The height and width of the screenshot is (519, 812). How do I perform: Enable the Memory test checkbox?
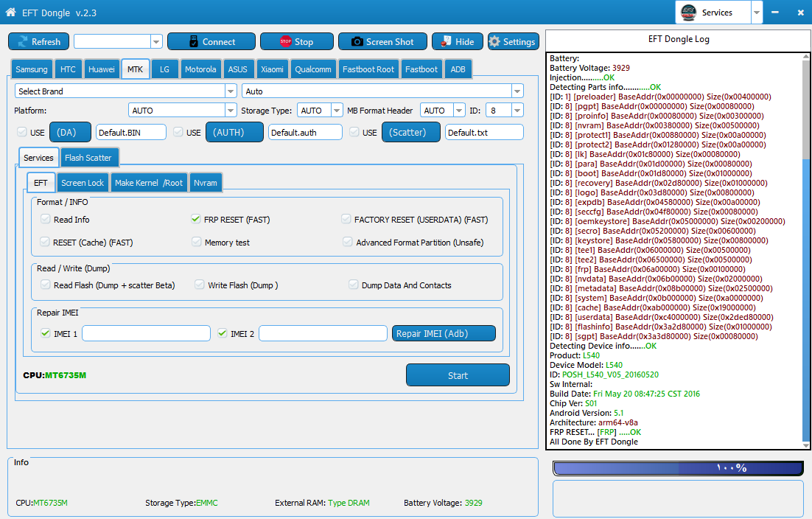[x=196, y=242]
